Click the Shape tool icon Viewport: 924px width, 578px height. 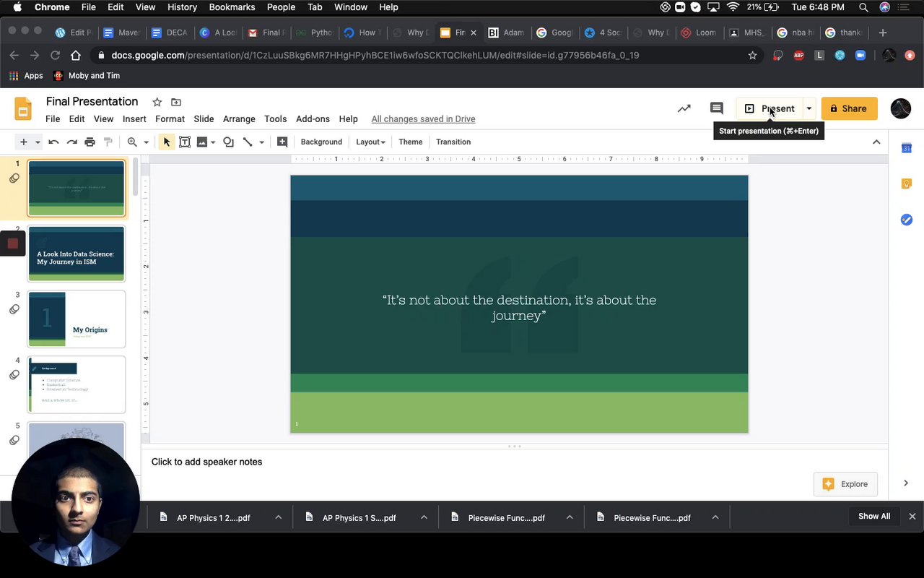228,142
